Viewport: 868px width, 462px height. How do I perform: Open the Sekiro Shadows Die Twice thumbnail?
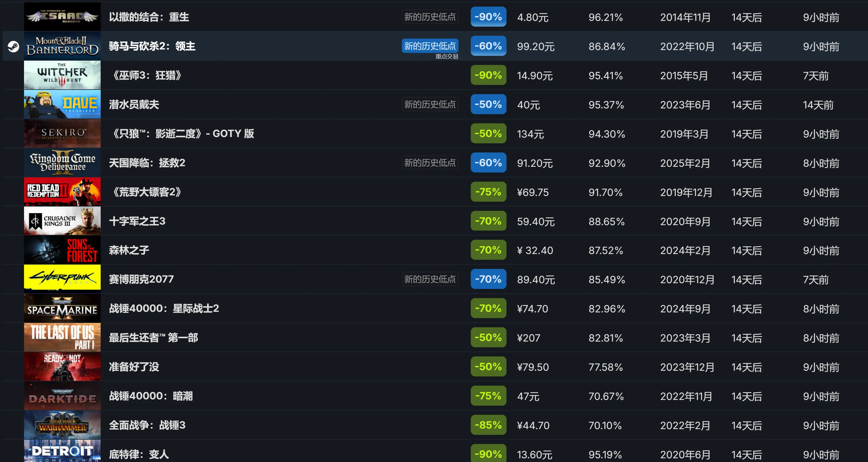[x=62, y=133]
